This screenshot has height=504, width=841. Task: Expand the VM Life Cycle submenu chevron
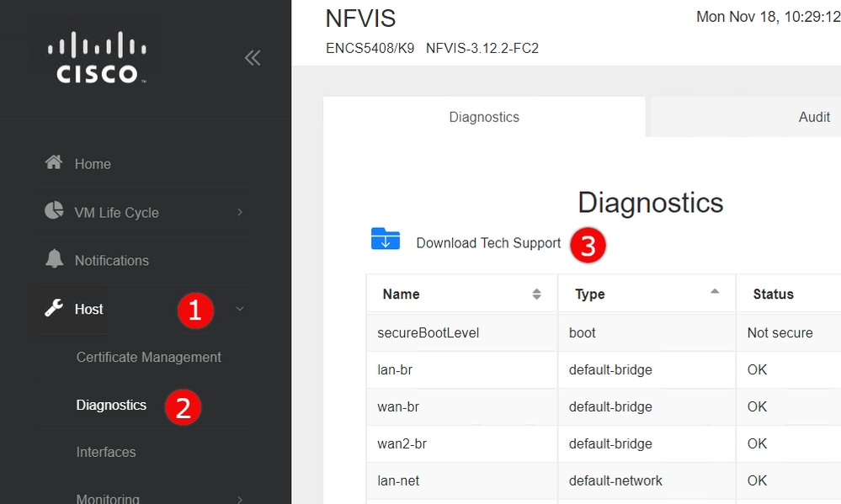[240, 212]
